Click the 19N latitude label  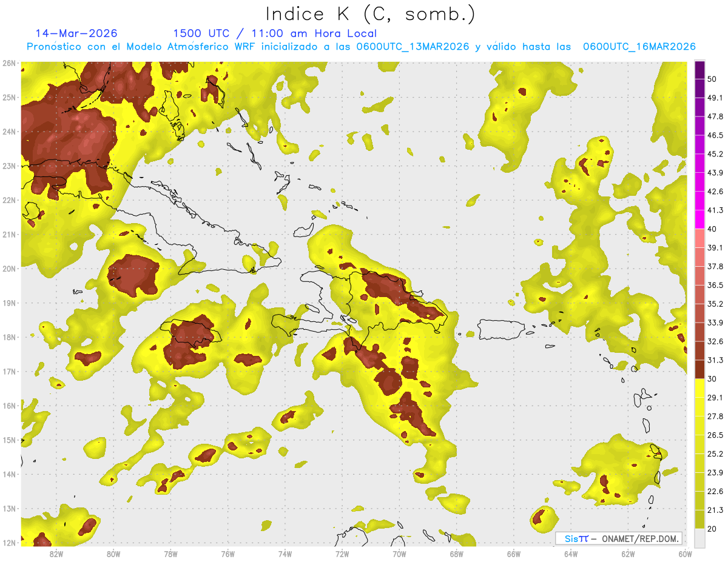[9, 303]
